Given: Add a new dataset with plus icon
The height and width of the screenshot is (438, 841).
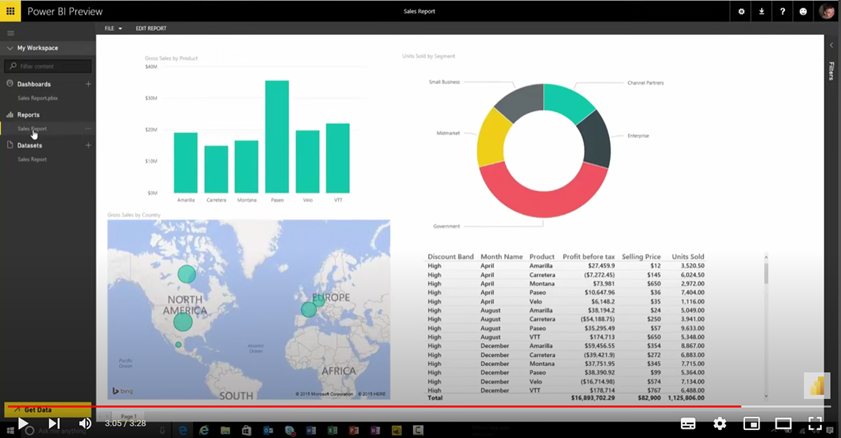Looking at the screenshot, I should (x=88, y=145).
